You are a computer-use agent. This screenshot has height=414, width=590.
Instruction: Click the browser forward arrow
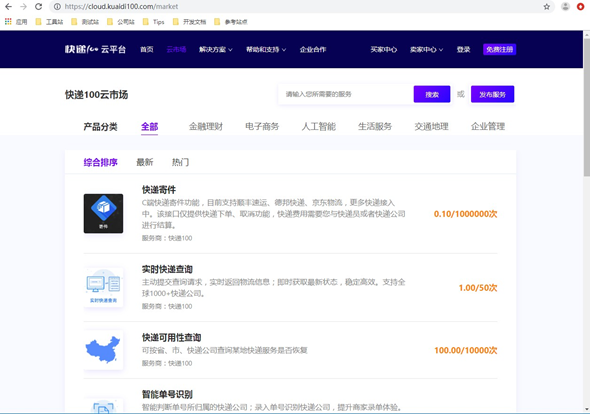click(x=23, y=6)
